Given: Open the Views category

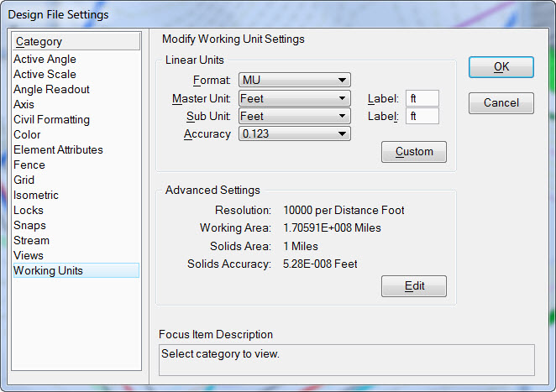Looking at the screenshot, I should [29, 255].
